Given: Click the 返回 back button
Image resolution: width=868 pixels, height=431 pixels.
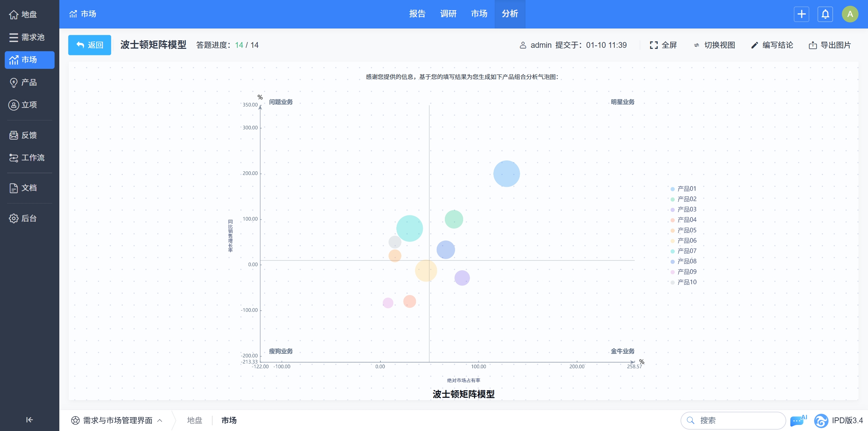Looking at the screenshot, I should point(90,45).
